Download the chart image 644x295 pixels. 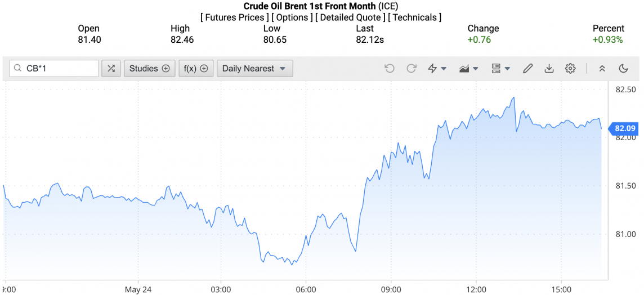(549, 69)
